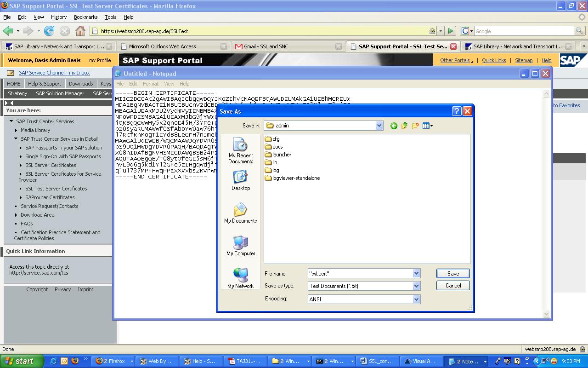Open the Save in location dropdown
The image size is (588, 368).
[x=379, y=125]
